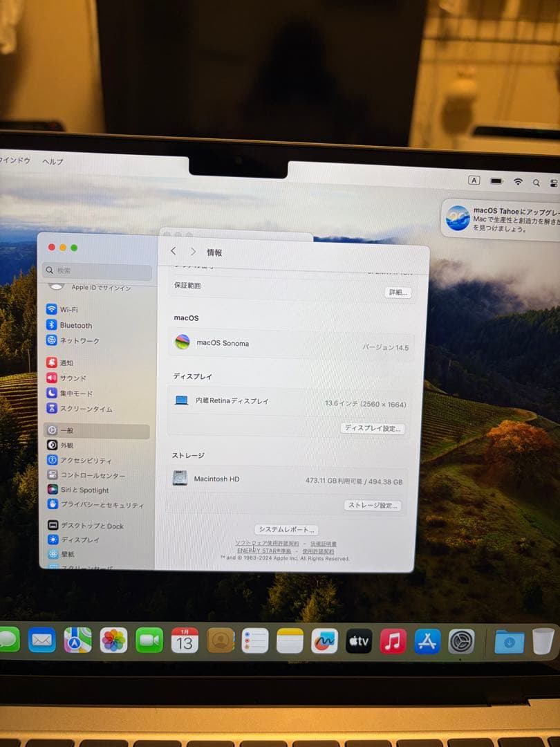The width and height of the screenshot is (560, 747).
Task: Open ENERGY STAR準拠 link
Action: pos(264,551)
